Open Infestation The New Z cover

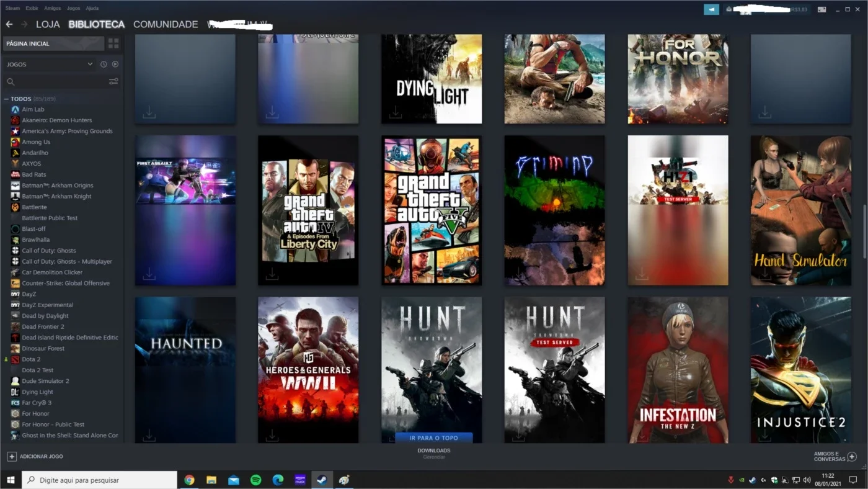point(678,370)
